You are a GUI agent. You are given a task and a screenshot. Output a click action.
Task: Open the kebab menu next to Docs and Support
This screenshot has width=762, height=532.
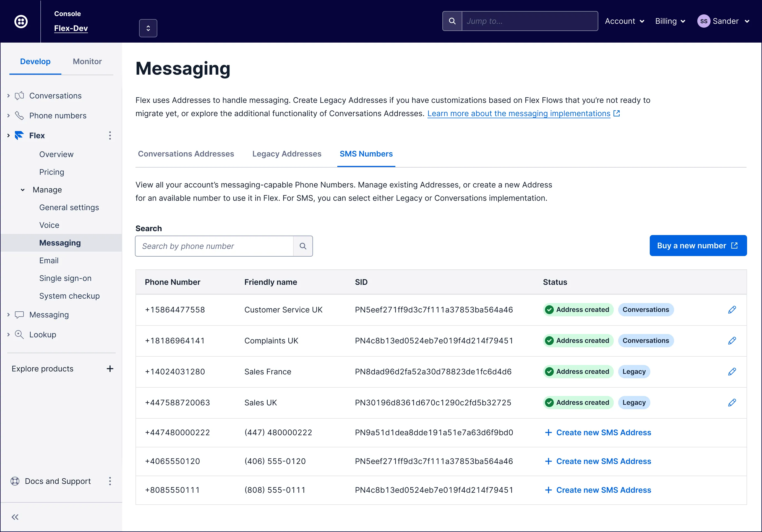click(x=110, y=481)
